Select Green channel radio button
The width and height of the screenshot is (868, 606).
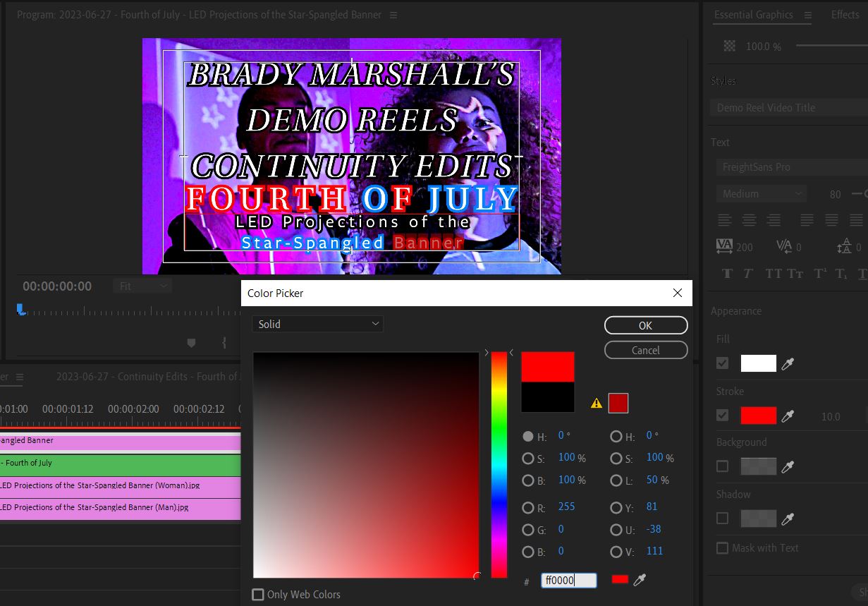[x=527, y=530]
